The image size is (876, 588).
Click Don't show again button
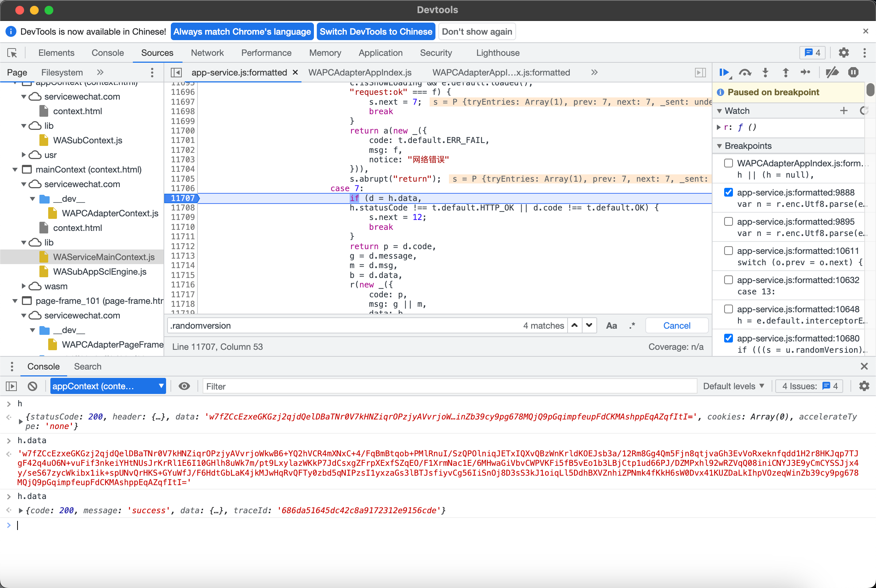477,31
